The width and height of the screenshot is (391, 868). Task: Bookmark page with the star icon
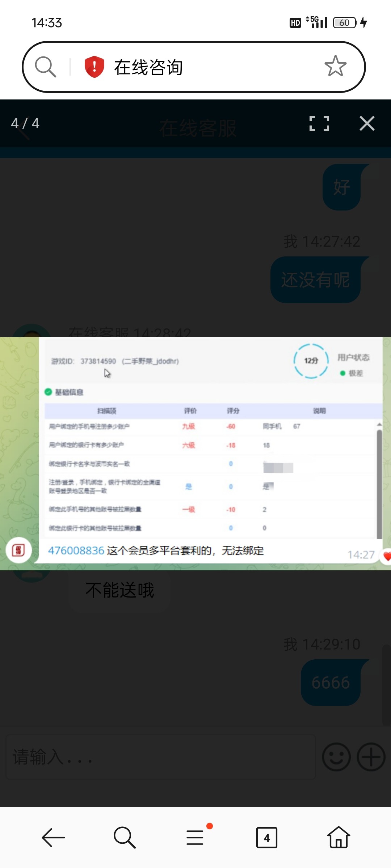335,67
